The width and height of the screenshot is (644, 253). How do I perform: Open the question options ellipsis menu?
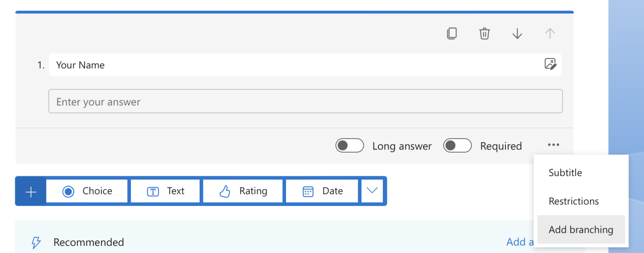[553, 145]
